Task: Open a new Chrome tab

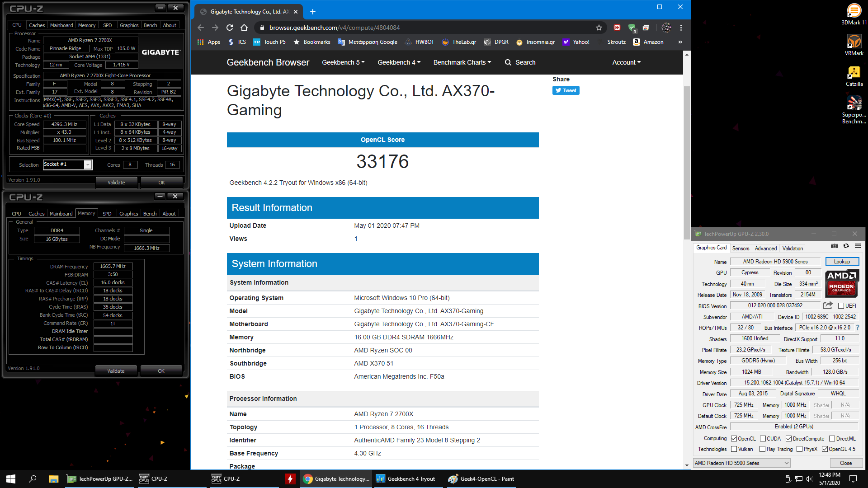Action: coord(313,12)
